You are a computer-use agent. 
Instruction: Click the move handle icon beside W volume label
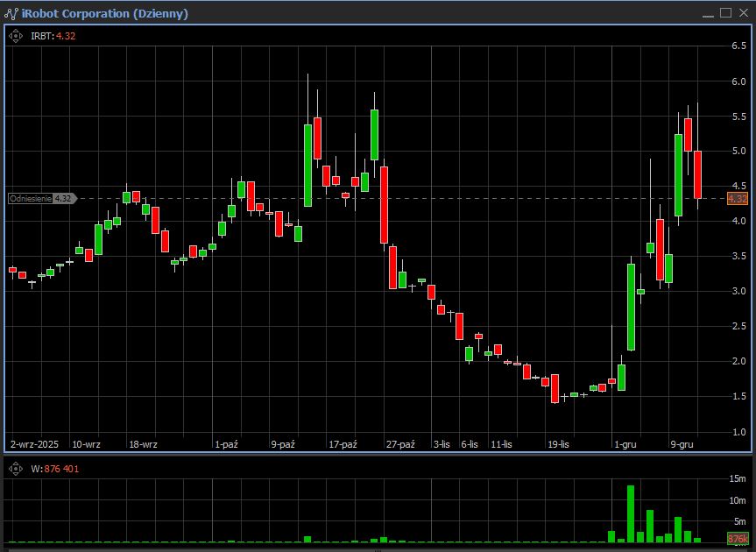(x=15, y=469)
